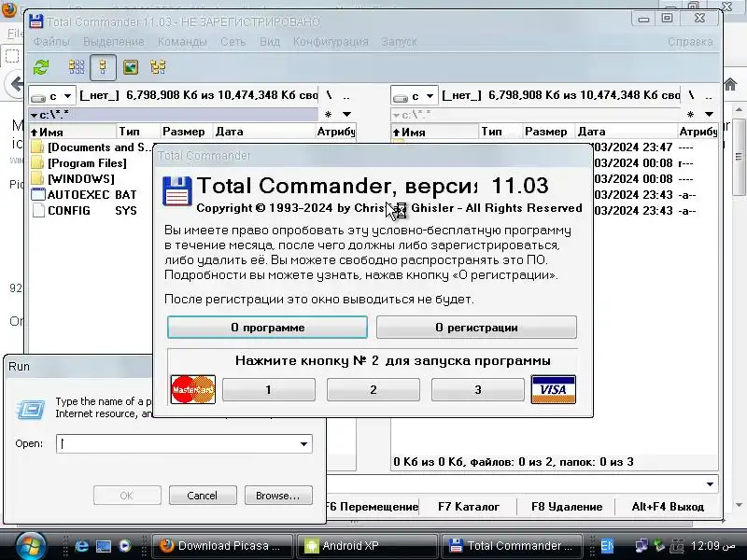The image size is (747, 560).
Task: Expand right panel directory history arrow
Action: coord(709,114)
